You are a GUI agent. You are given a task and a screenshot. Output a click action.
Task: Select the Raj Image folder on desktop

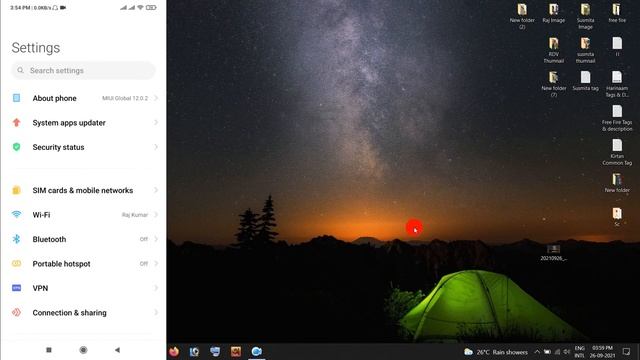click(553, 13)
